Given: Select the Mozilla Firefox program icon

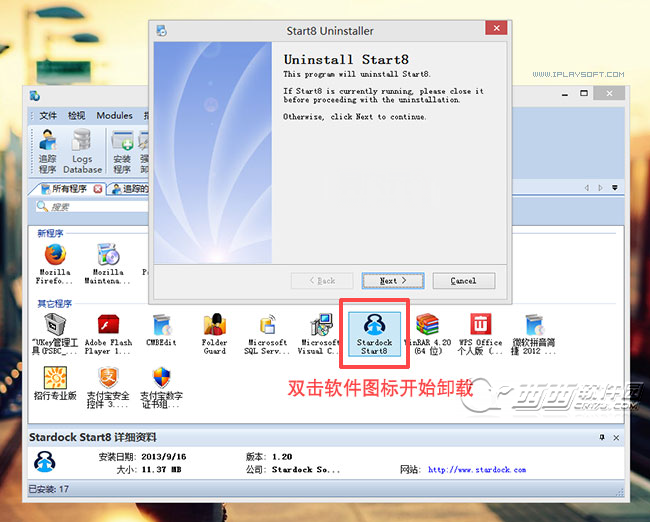Looking at the screenshot, I should coord(55,264).
